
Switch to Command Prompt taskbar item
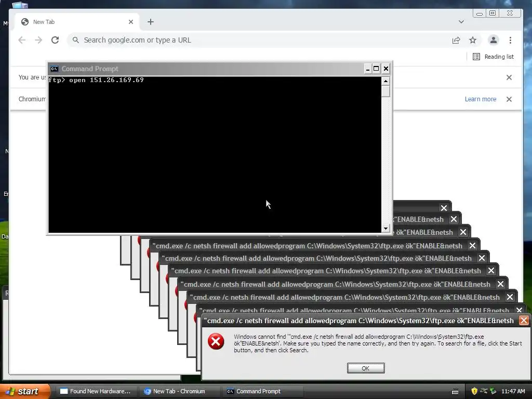click(x=263, y=391)
